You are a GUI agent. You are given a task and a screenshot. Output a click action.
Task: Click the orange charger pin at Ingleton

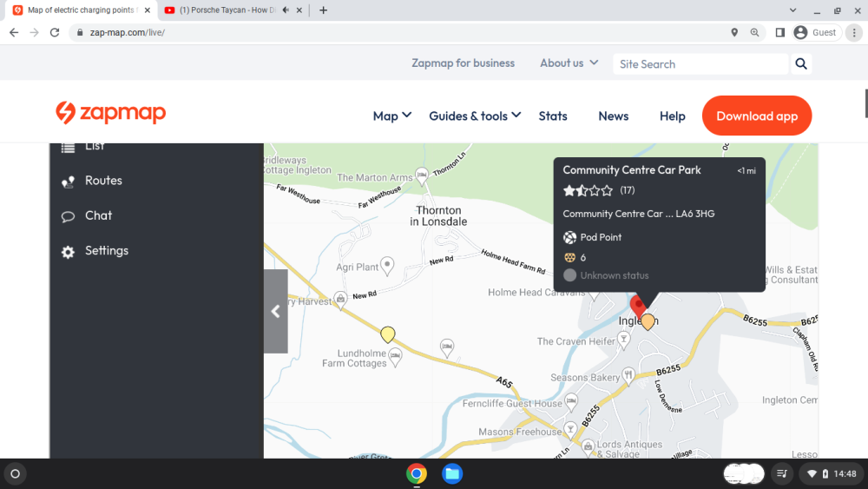(648, 321)
